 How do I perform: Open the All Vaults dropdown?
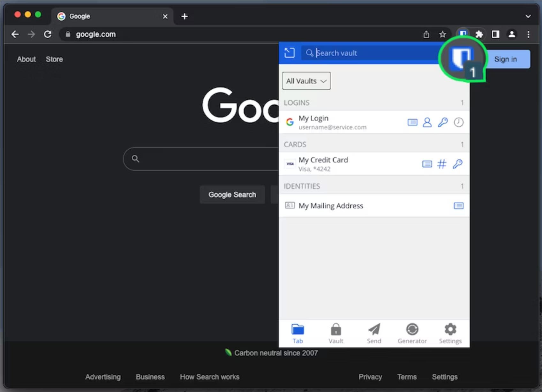click(306, 81)
